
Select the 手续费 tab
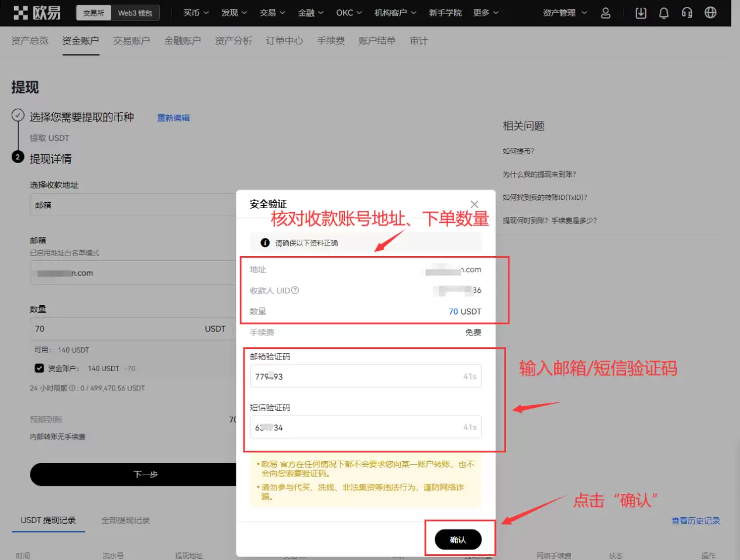tap(331, 40)
